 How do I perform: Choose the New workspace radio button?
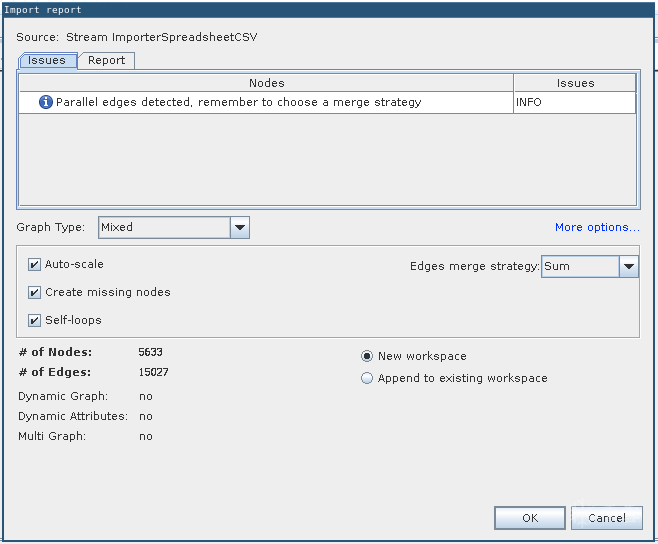(x=367, y=356)
